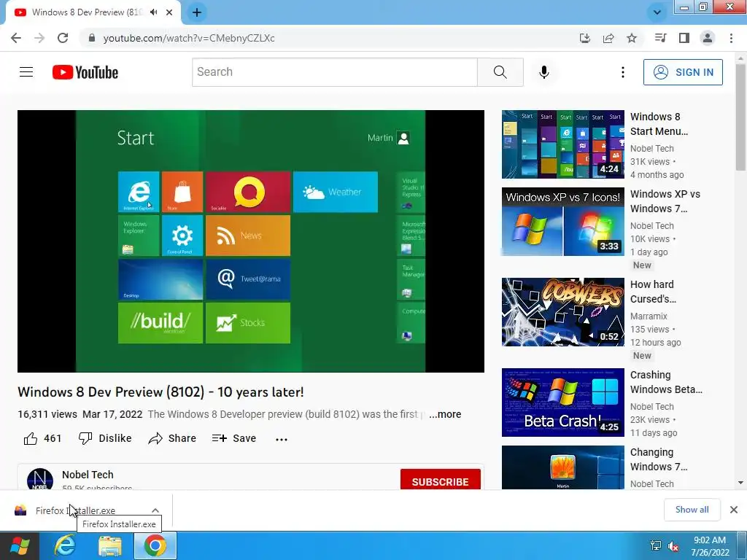Click the video title text
This screenshot has height=560, width=747.
[x=160, y=392]
